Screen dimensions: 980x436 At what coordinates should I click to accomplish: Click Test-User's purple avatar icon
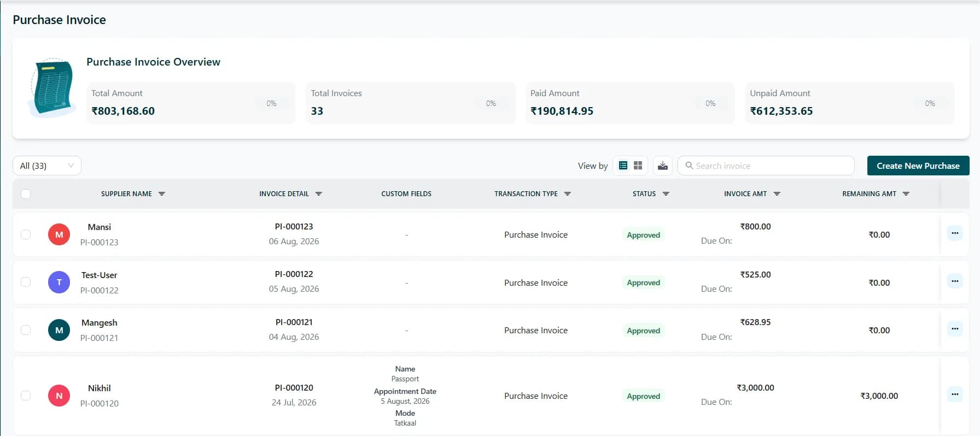[59, 282]
